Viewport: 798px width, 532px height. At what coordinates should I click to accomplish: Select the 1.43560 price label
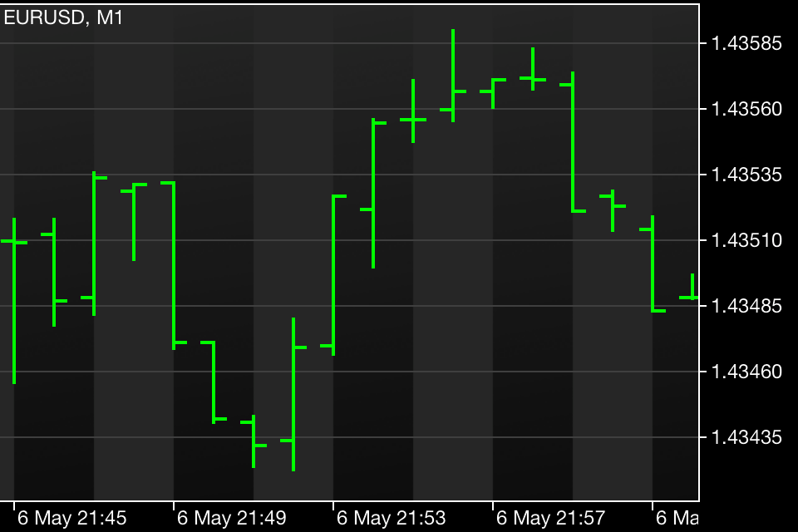tap(746, 109)
